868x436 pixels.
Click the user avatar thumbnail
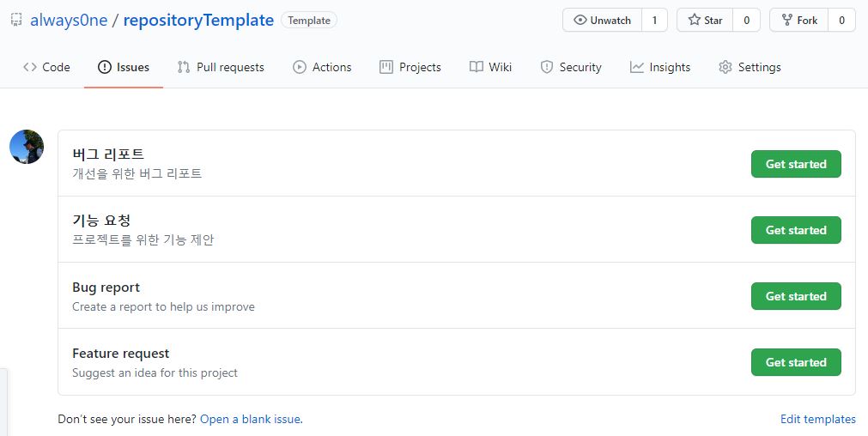tap(27, 147)
